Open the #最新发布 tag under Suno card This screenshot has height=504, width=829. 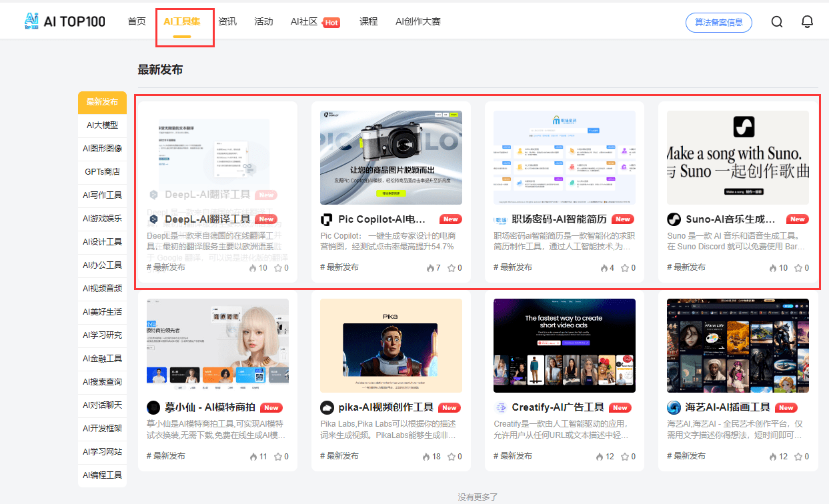point(686,267)
